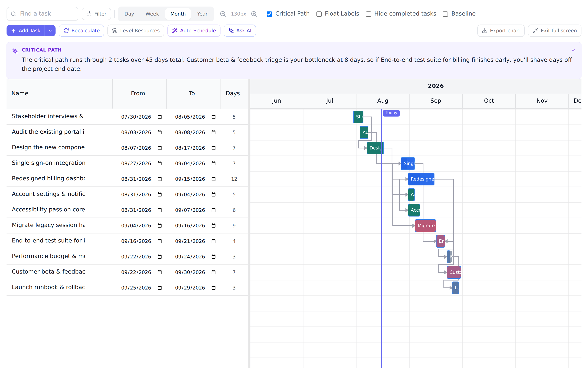Image resolution: width=588 pixels, height=368 pixels.
Task: Open calendar picker for Audit existing portal To date
Action: [x=214, y=132]
